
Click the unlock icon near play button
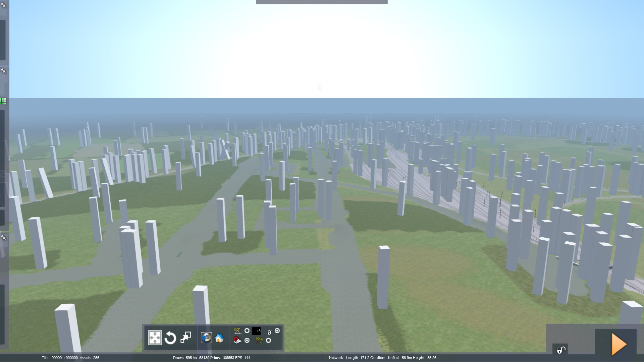point(561,350)
